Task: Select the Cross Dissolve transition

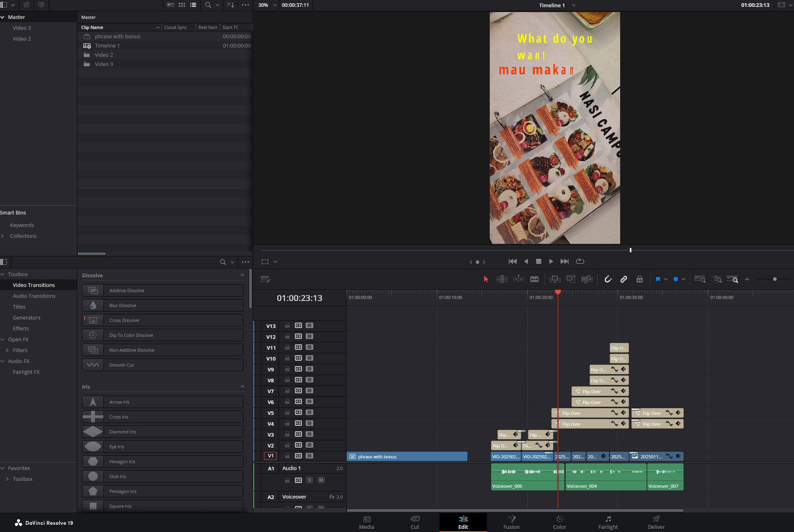Action: [x=163, y=320]
